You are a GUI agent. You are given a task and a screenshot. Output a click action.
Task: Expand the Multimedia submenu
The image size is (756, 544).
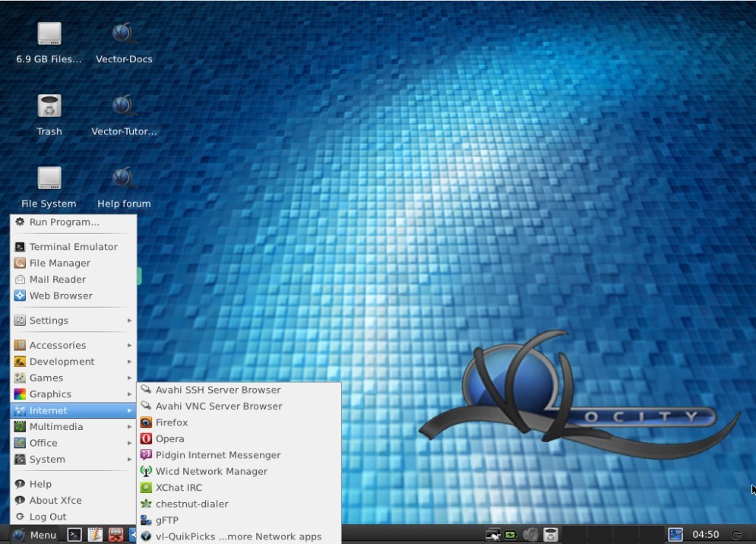point(73,427)
